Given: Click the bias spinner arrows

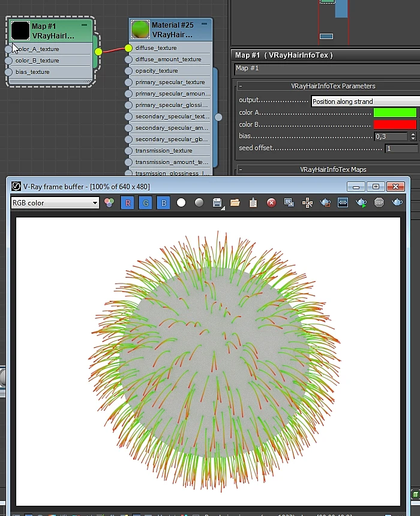Looking at the screenshot, I should tap(413, 136).
